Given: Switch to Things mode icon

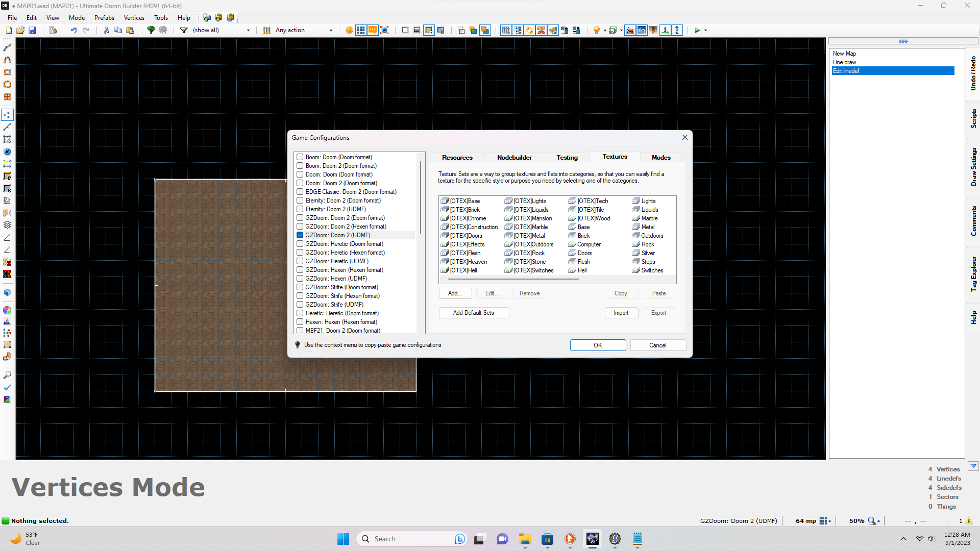Looking at the screenshot, I should point(7,152).
